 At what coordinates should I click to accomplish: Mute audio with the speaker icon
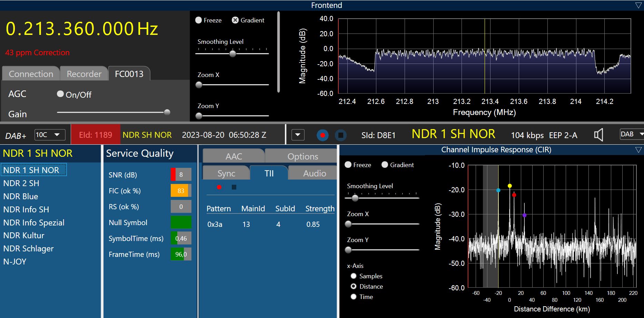pyautogui.click(x=598, y=135)
